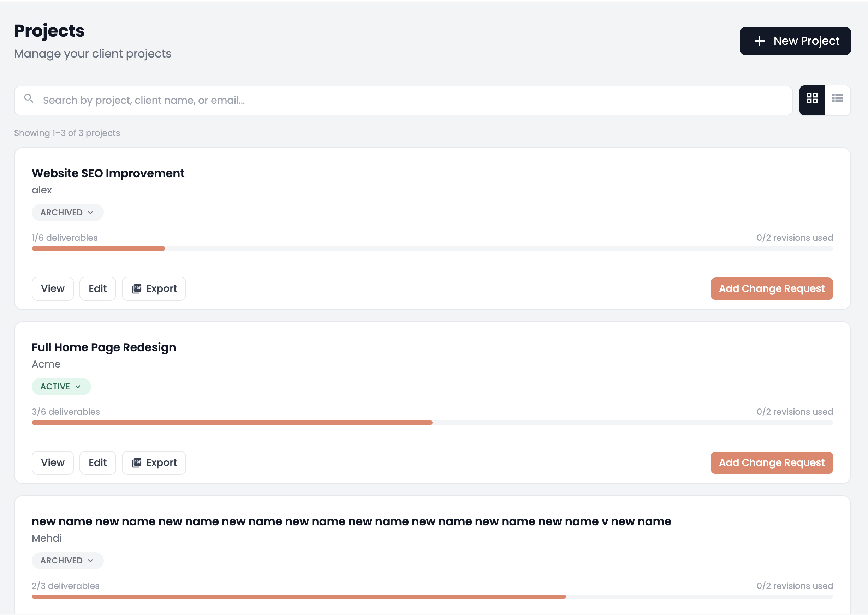
Task: Edit the Website SEO Improvement project
Action: coord(97,289)
